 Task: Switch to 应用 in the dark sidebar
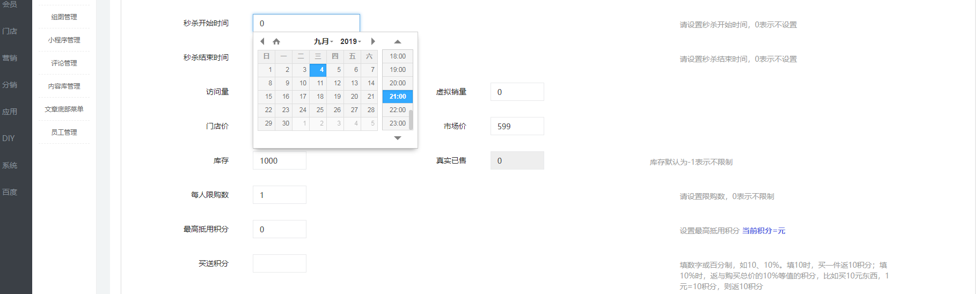pos(10,112)
